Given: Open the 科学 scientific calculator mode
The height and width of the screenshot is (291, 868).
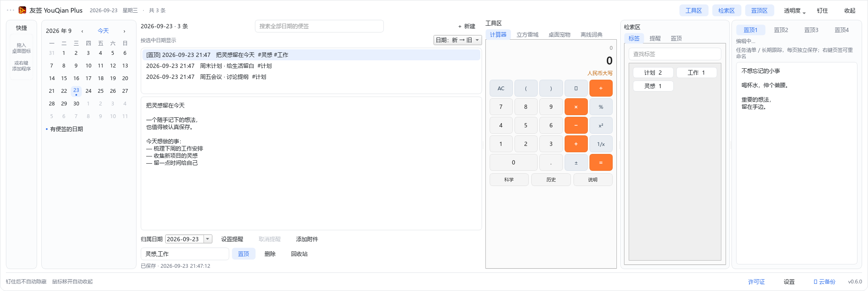Looking at the screenshot, I should (x=509, y=180).
